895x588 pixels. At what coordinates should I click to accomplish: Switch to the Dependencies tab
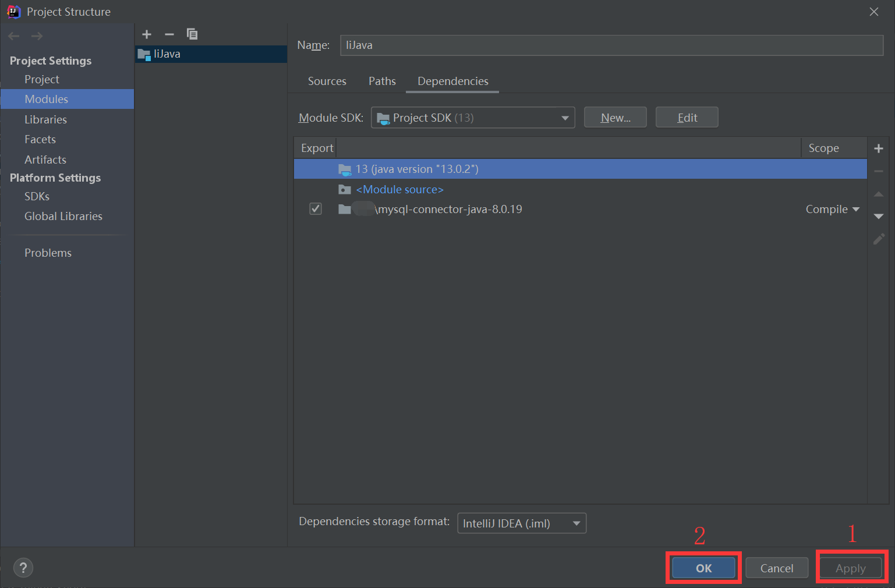tap(453, 82)
